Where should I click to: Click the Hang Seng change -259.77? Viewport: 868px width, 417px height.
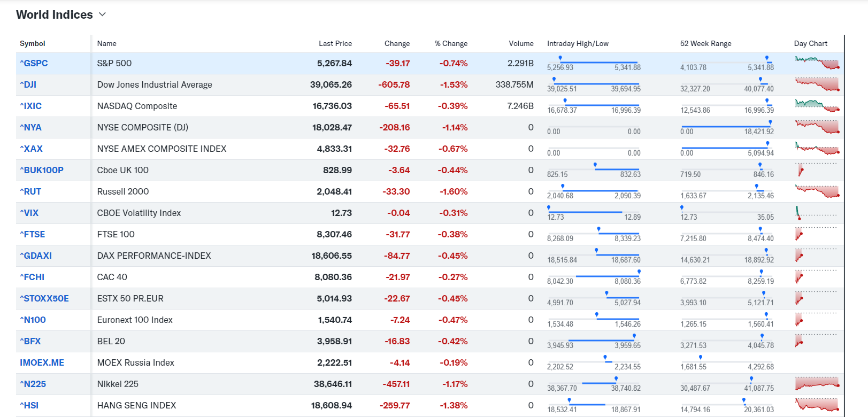tap(395, 405)
